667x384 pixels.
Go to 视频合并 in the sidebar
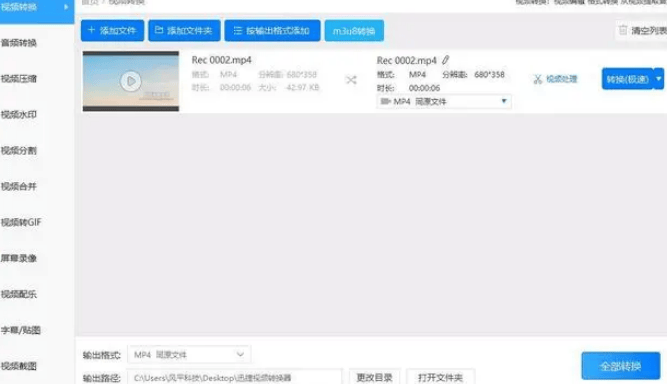pos(19,186)
